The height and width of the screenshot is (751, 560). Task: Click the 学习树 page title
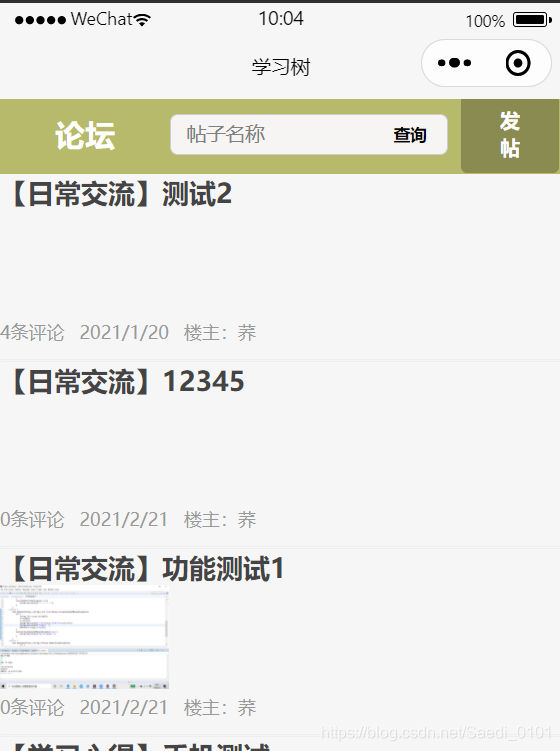281,67
